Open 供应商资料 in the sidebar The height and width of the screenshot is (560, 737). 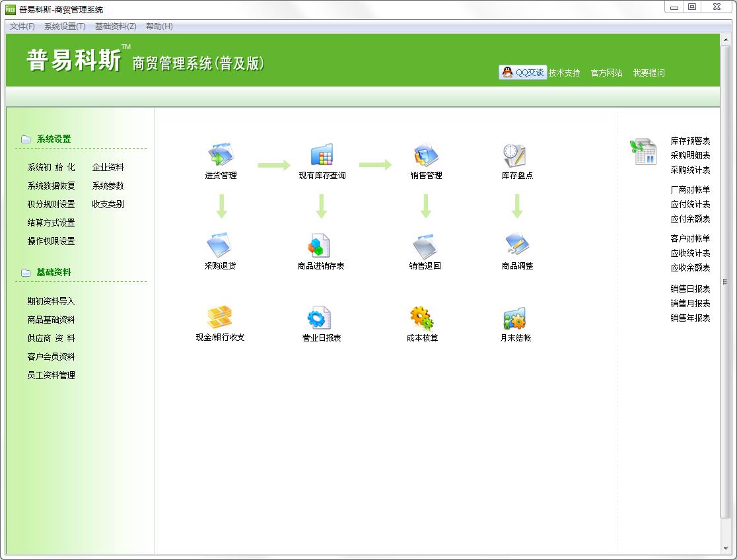tap(52, 338)
